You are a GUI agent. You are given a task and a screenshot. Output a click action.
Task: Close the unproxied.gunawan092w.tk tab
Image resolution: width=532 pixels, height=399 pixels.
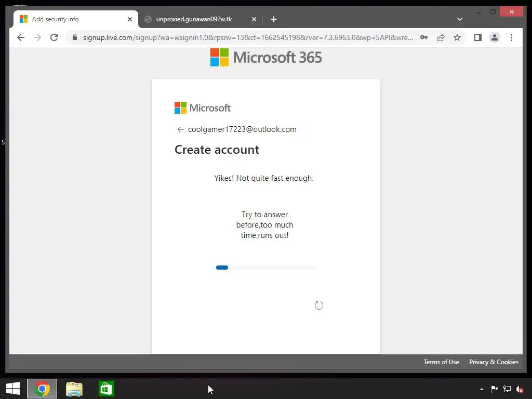point(254,19)
